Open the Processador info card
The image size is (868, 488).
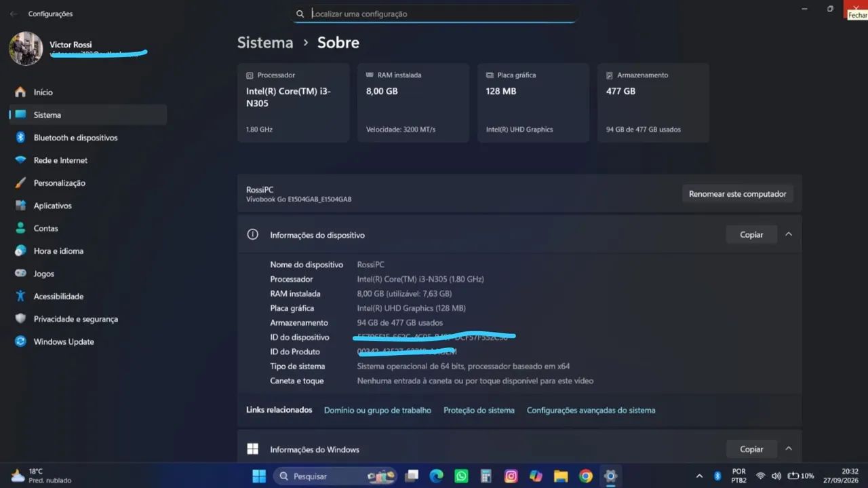click(294, 102)
